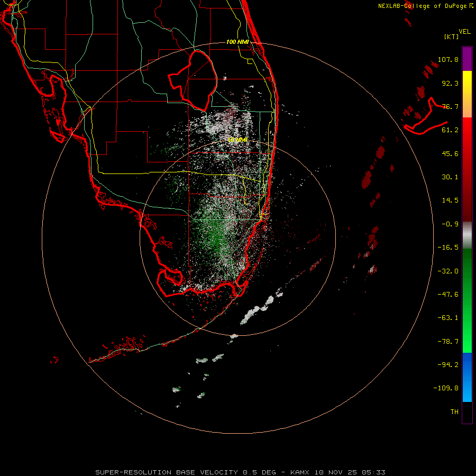
Task: Pick the black TH segment of the scale
Action: (467, 413)
